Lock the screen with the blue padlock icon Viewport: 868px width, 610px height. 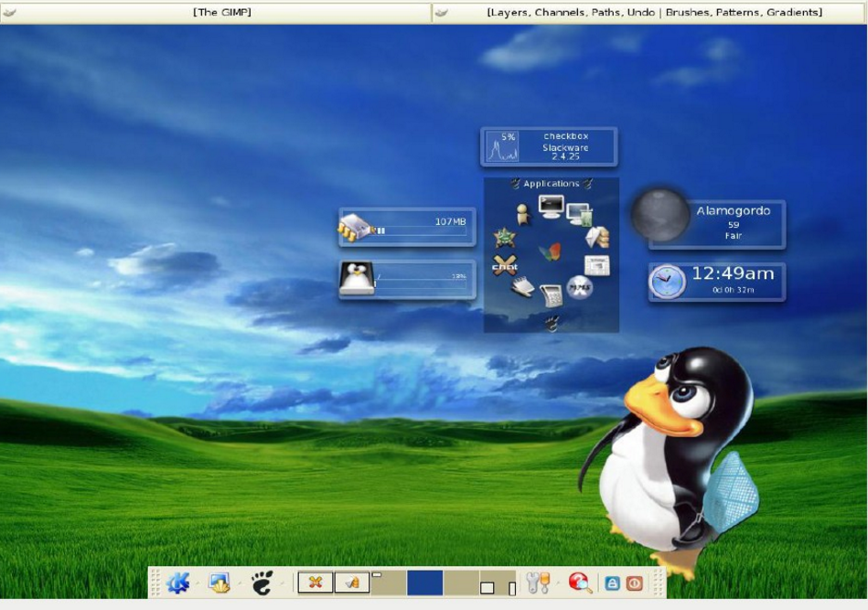612,583
